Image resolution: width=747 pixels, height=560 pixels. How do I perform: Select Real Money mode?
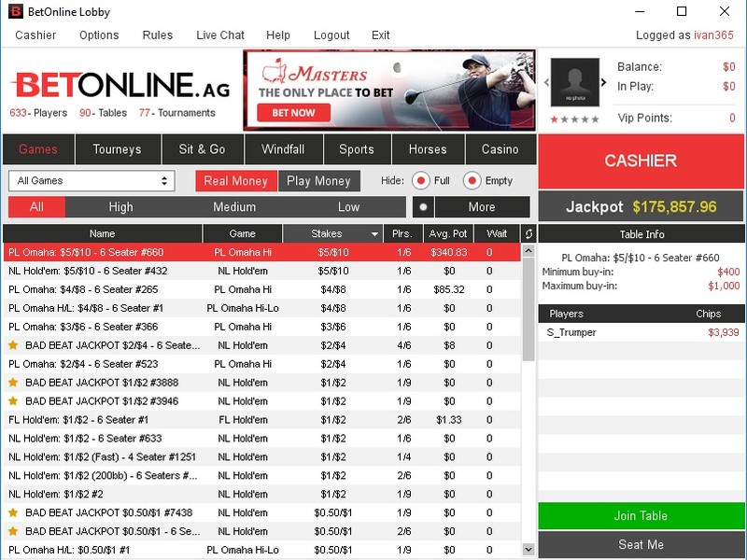236,181
